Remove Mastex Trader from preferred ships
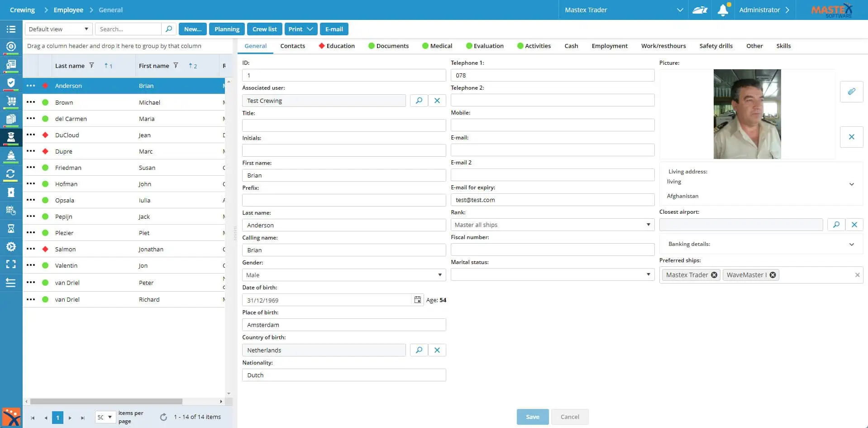This screenshot has width=868, height=428. pyautogui.click(x=714, y=275)
